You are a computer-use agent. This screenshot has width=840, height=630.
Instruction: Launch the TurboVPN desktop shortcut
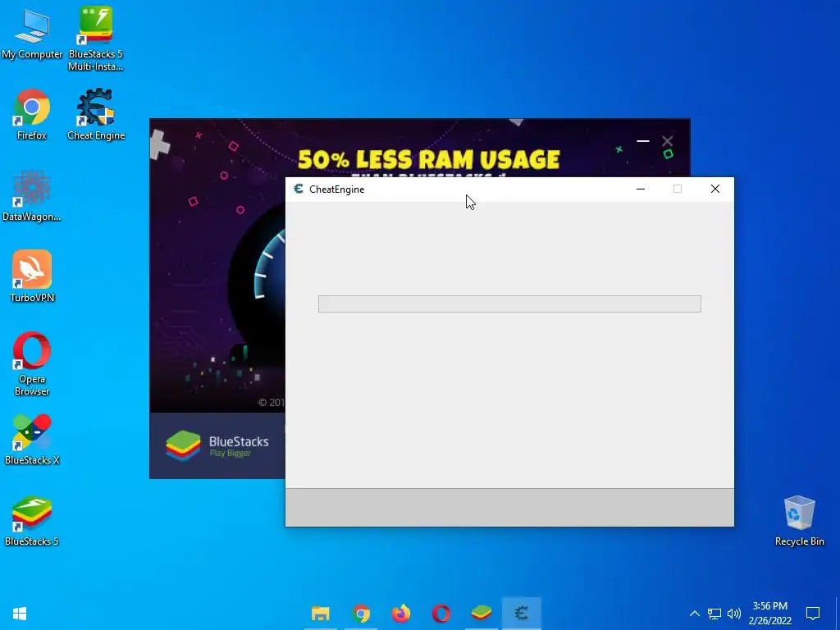pos(32,276)
